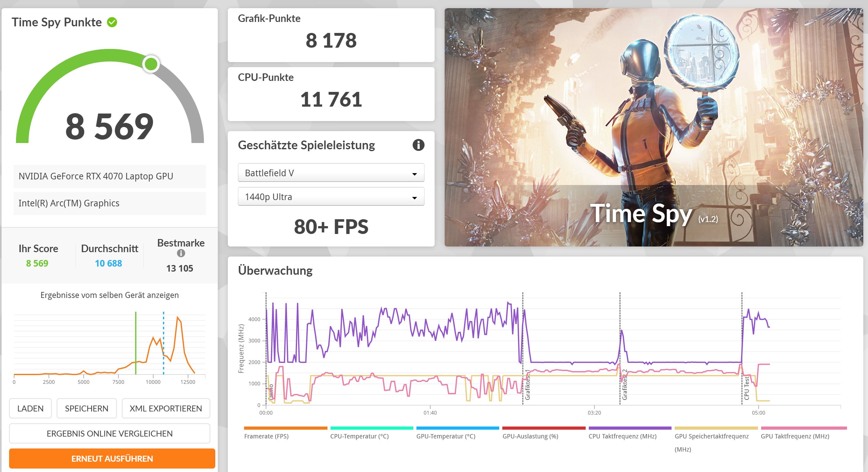The height and width of the screenshot is (472, 868).
Task: Click XML EXPORTIEREN button
Action: click(165, 408)
